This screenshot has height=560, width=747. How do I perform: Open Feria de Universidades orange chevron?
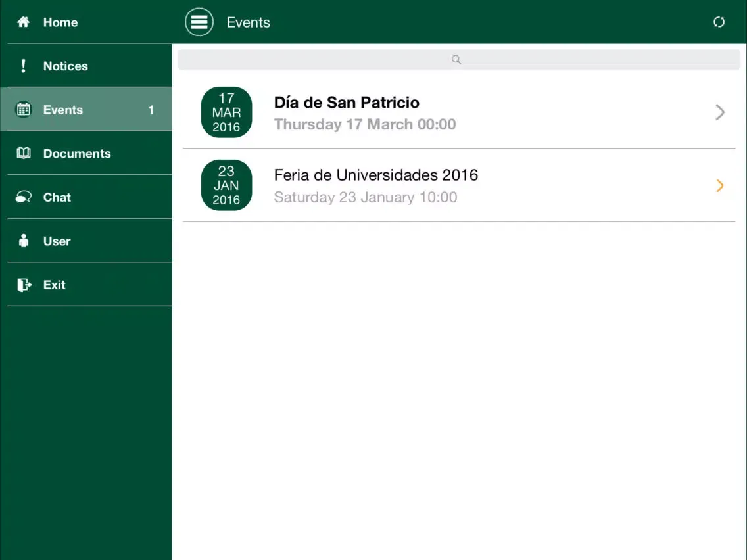click(720, 185)
